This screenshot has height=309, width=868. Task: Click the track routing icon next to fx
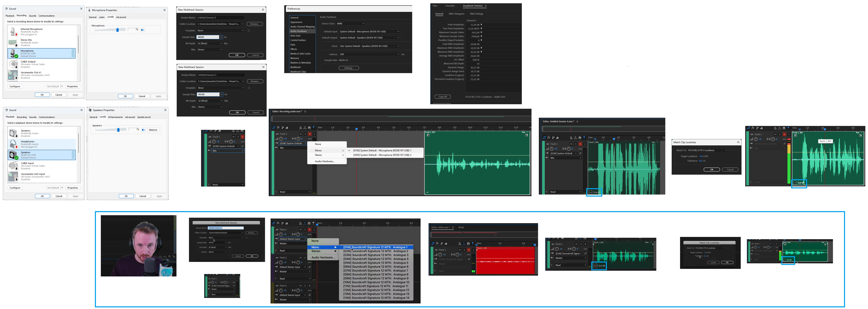coord(282,128)
